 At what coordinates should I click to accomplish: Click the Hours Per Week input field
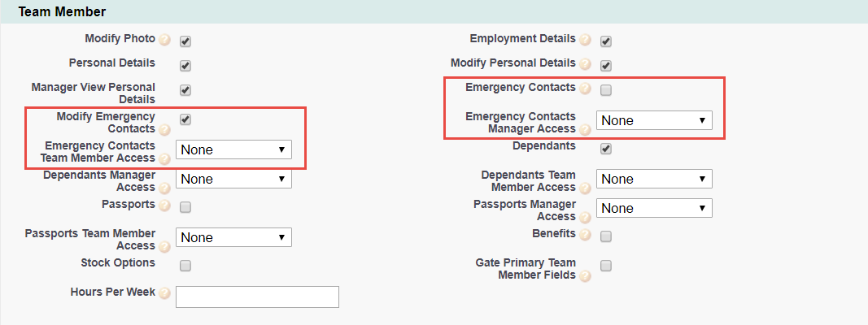coord(257,297)
